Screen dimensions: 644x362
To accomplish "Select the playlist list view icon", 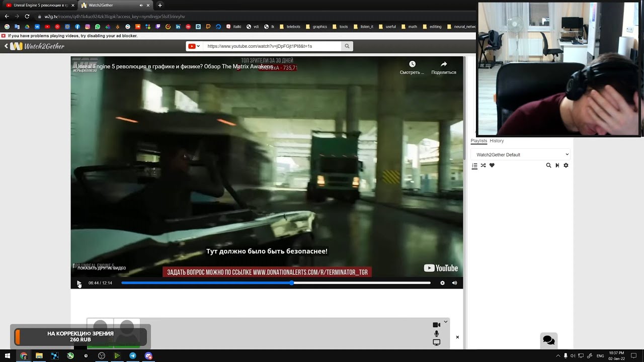I will (474, 165).
